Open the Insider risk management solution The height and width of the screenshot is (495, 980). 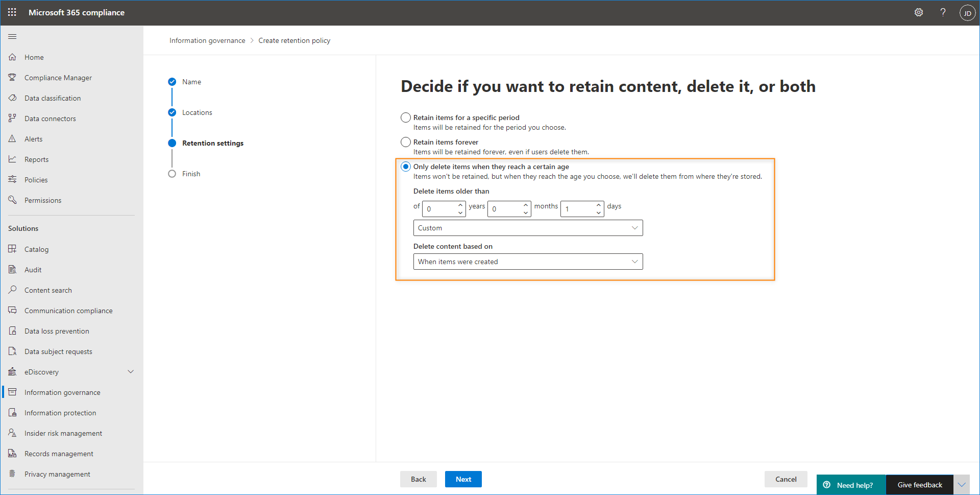[63, 433]
